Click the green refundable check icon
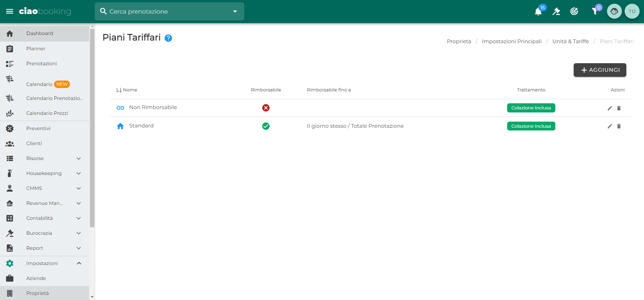This screenshot has width=644, height=300. 266,126
